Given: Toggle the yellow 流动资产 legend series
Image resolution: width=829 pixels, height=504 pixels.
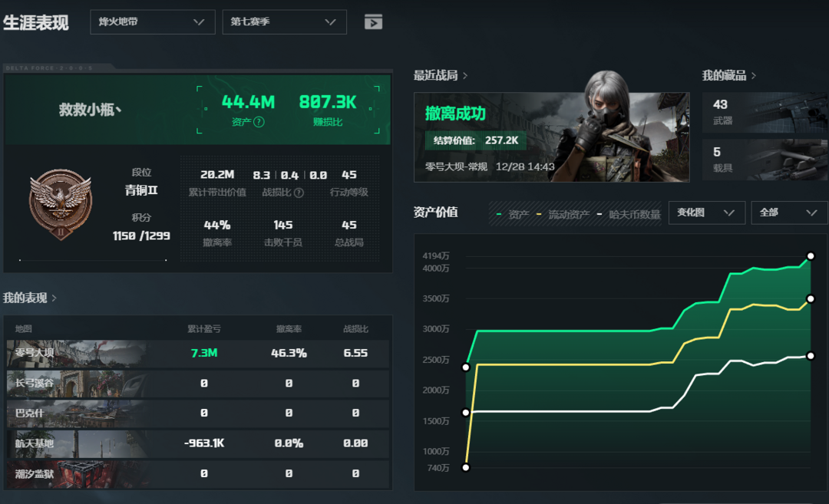Looking at the screenshot, I should click(564, 215).
